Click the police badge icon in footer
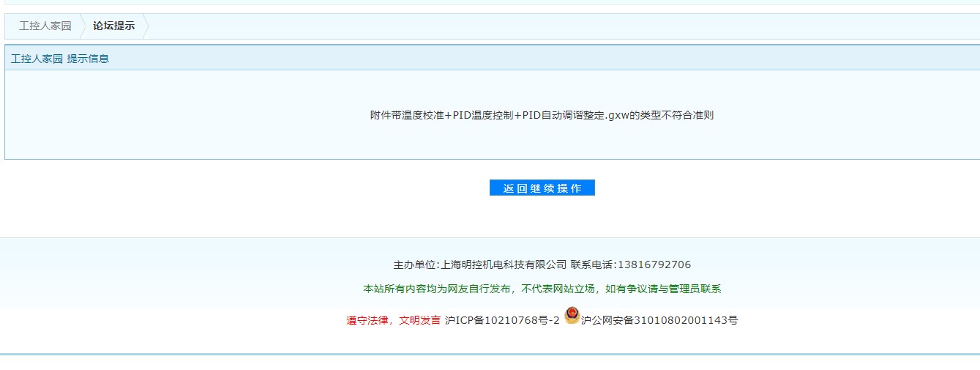Screen dimensions: 980x370 572,316
